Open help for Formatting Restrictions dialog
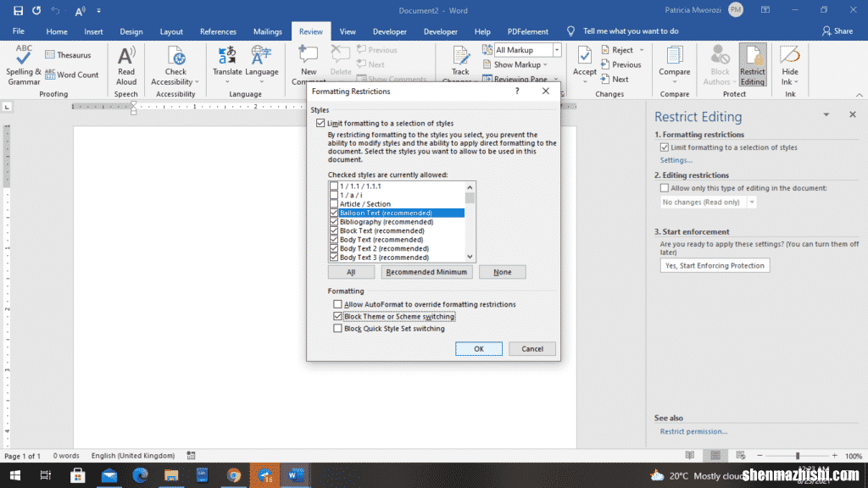Viewport: 868px width, 488px height. click(517, 91)
